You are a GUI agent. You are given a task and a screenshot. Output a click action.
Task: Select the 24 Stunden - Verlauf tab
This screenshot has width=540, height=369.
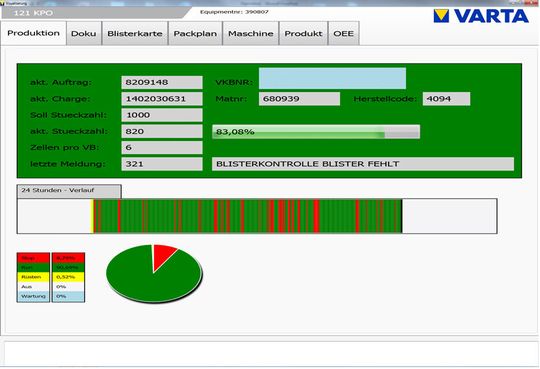click(69, 191)
